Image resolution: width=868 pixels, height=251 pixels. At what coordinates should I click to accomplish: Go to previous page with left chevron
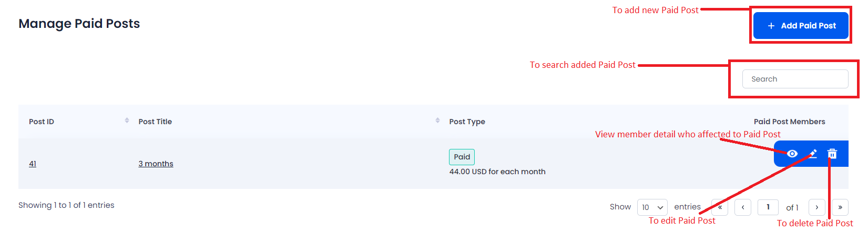(743, 207)
